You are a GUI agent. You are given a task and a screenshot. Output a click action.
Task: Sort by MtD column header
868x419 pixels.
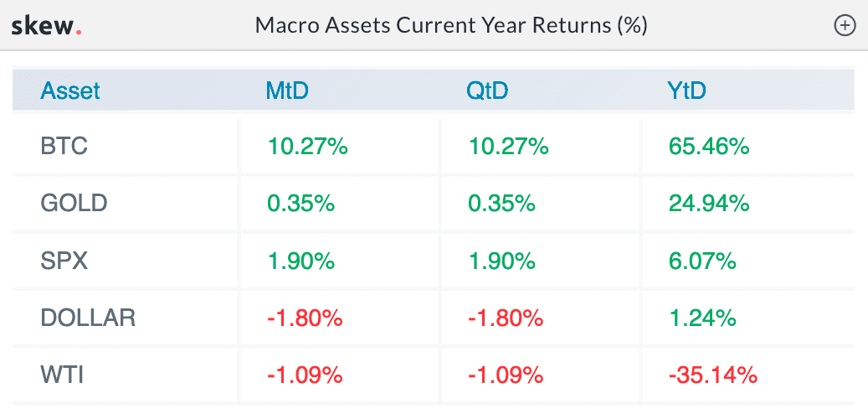[x=287, y=91]
